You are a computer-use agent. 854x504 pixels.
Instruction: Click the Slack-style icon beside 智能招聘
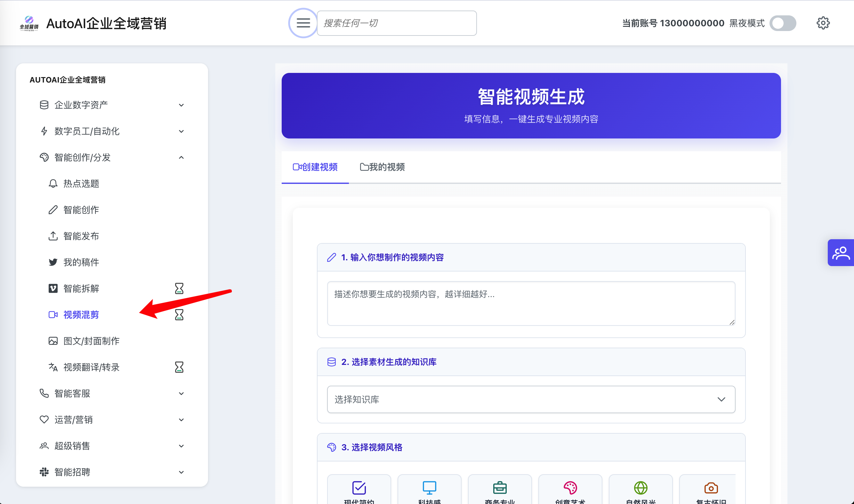click(44, 472)
